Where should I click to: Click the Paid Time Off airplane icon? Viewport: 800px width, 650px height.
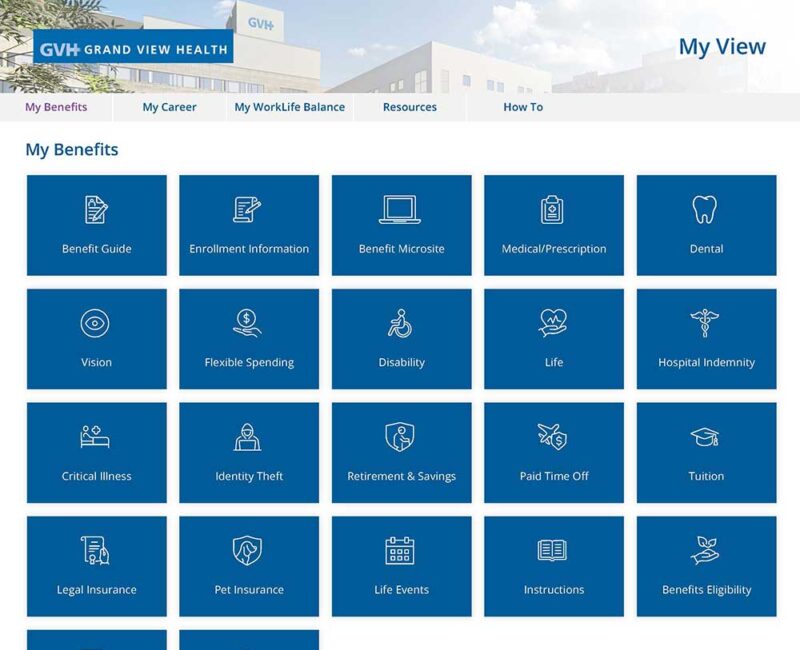tap(552, 437)
